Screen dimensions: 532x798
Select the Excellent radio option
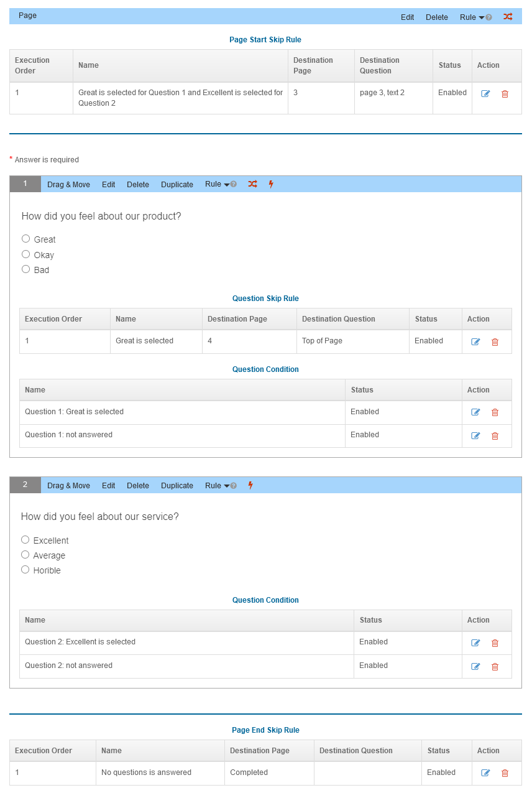tap(25, 540)
